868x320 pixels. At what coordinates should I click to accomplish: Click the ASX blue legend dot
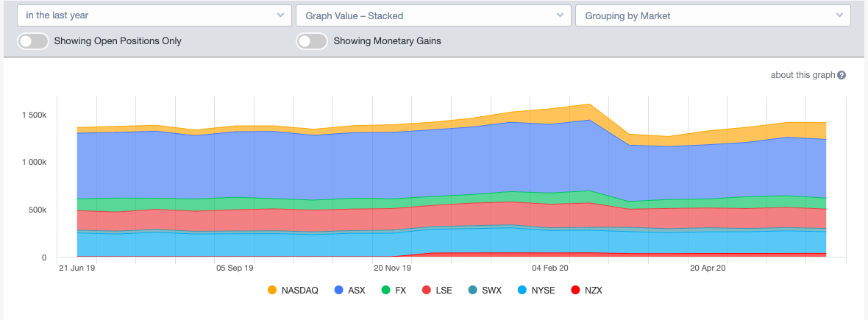(339, 291)
